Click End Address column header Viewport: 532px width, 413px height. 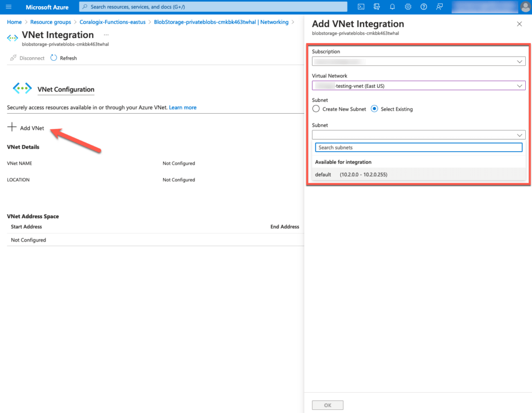[x=285, y=227]
